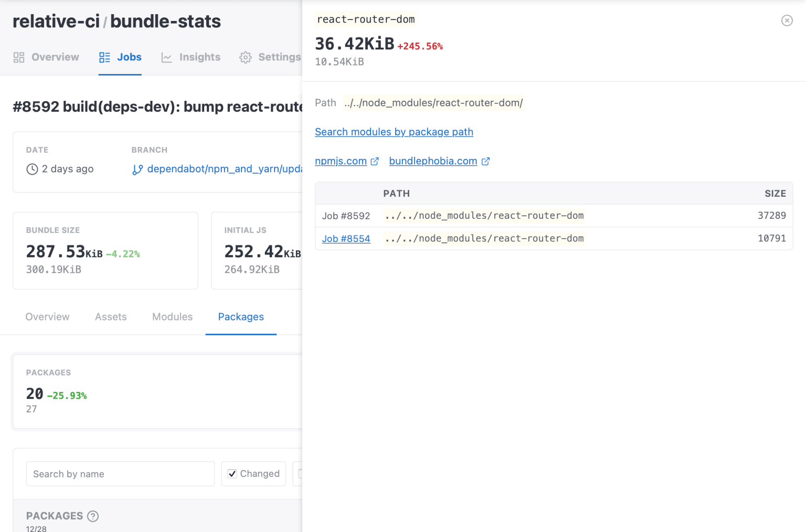Click Job #8592 row path cell

pos(484,216)
